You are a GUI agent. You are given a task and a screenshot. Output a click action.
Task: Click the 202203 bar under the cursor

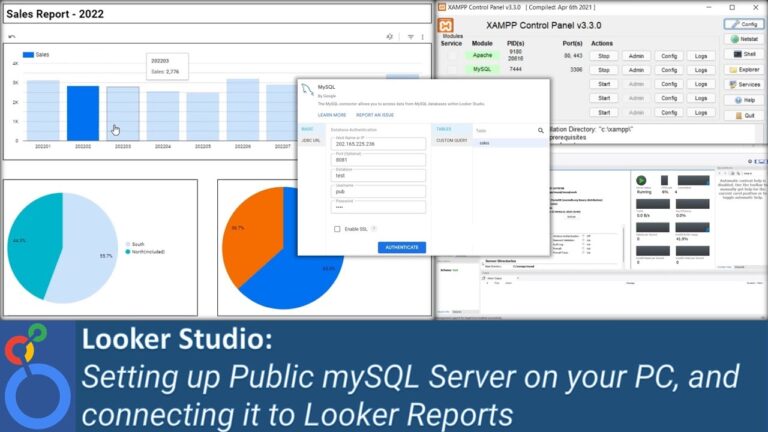pyautogui.click(x=123, y=114)
